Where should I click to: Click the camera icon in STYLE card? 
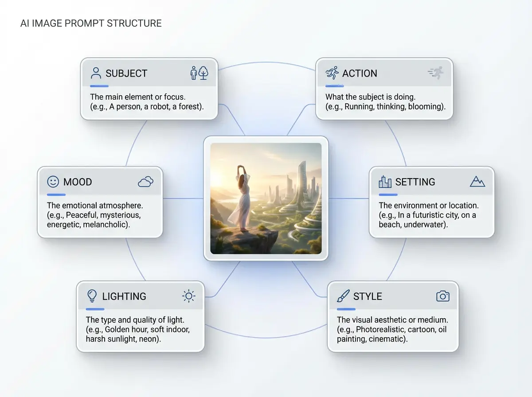pyautogui.click(x=442, y=296)
